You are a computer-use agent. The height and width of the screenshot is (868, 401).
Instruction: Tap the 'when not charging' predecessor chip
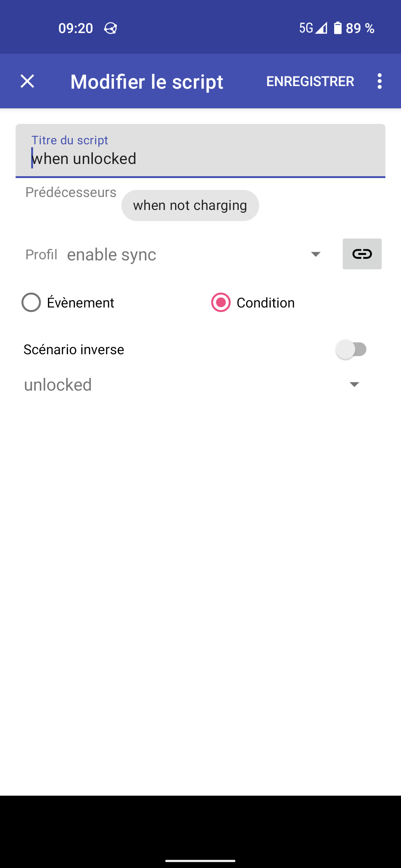coord(190,206)
